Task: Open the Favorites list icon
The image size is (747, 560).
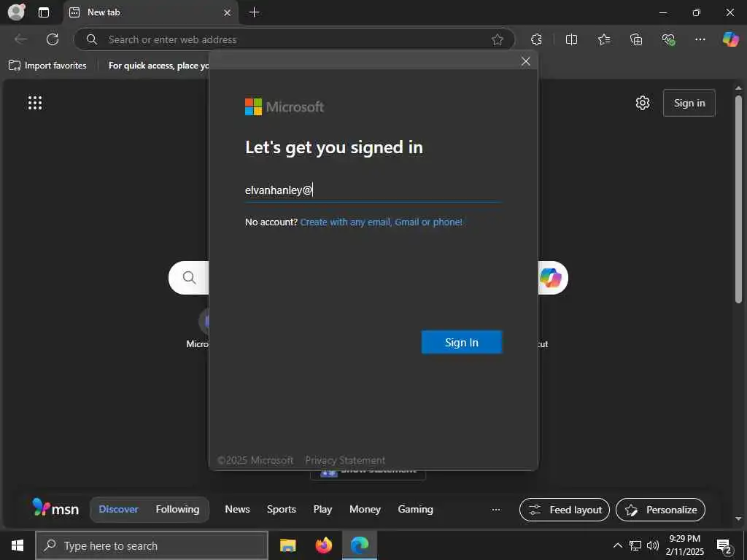Action: point(603,39)
